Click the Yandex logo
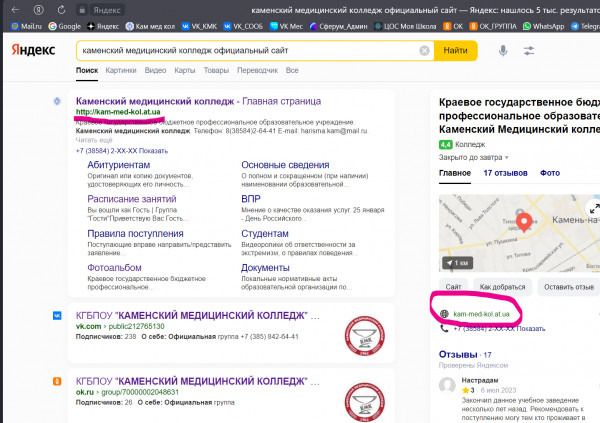Viewport: 600px width, 423px height. (33, 50)
